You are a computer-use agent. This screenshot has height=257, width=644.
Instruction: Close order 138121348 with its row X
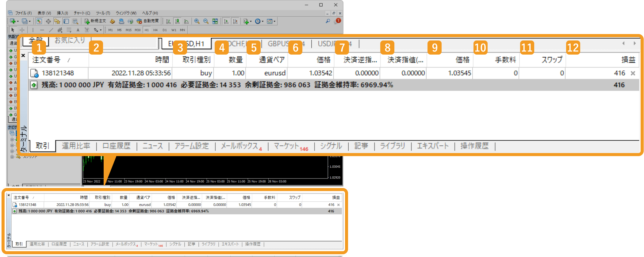pos(633,73)
